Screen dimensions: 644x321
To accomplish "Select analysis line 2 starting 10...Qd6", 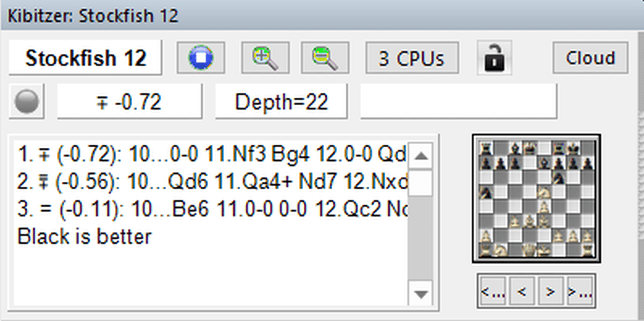I will pyautogui.click(x=212, y=182).
